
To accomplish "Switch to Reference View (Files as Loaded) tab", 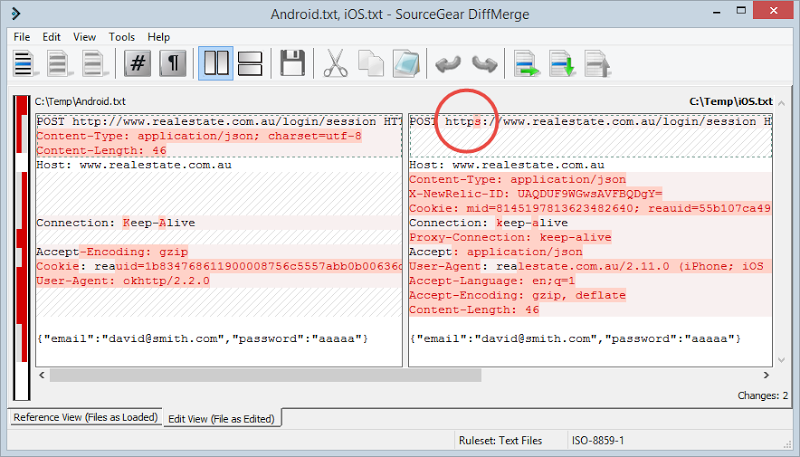I will point(85,417).
